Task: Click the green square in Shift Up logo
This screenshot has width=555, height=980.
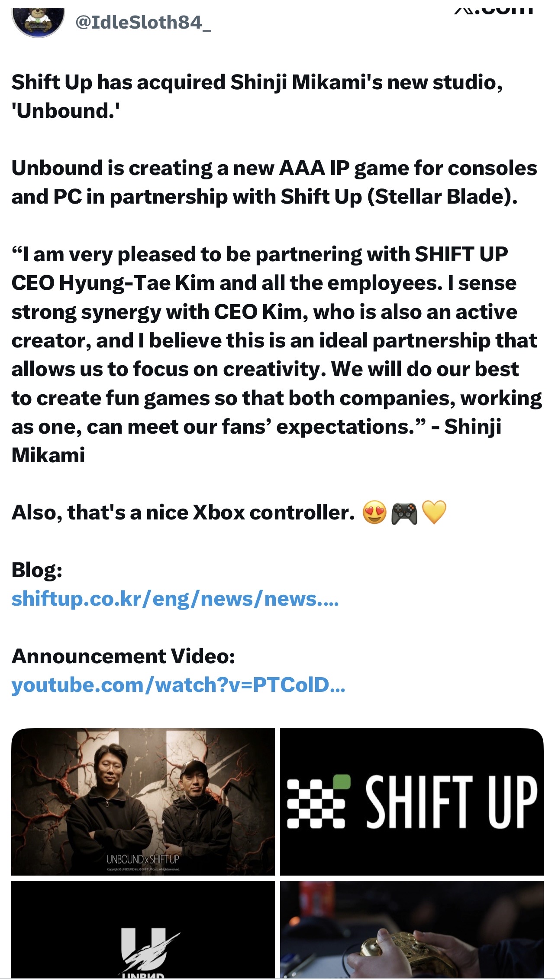Action: tap(343, 781)
